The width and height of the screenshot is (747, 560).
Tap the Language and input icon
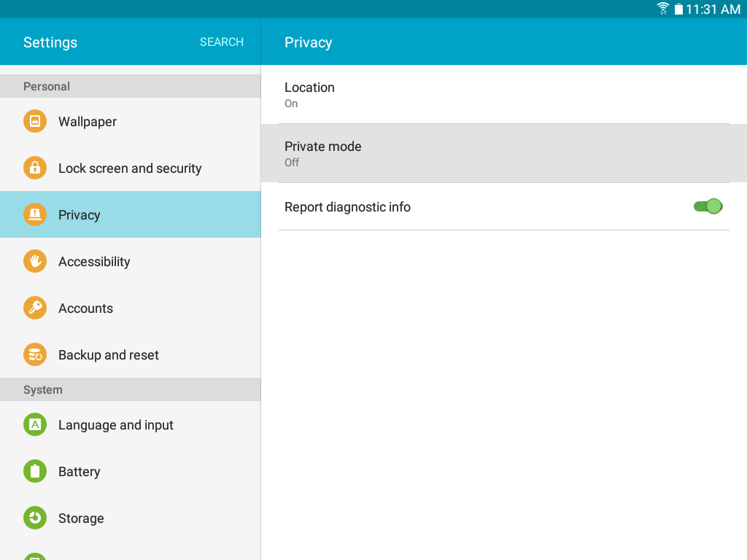tap(35, 425)
